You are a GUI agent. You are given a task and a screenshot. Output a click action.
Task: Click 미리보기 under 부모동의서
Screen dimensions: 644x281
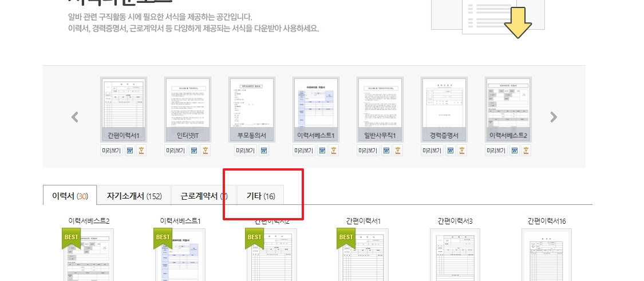tap(246, 151)
